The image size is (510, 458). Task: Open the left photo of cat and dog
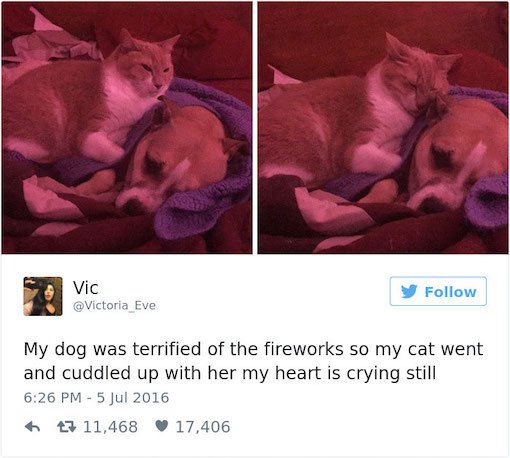click(x=127, y=128)
